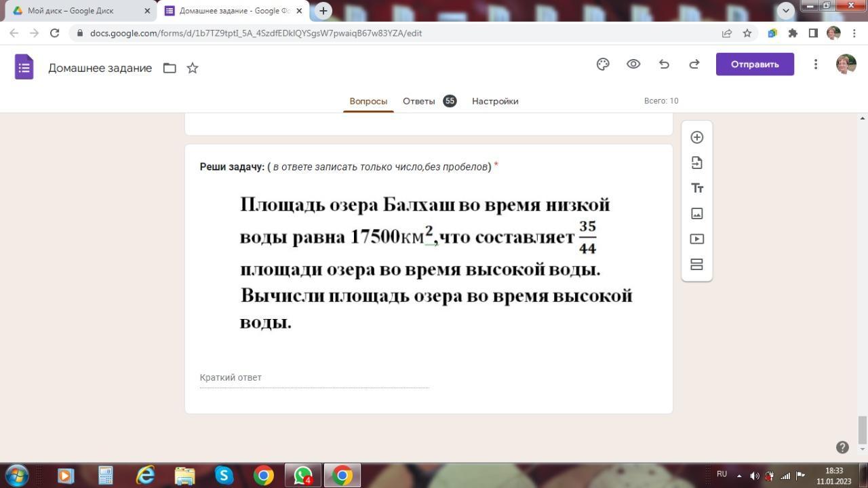Bookmark this page with the star
The width and height of the screenshot is (868, 488).
(x=747, y=33)
